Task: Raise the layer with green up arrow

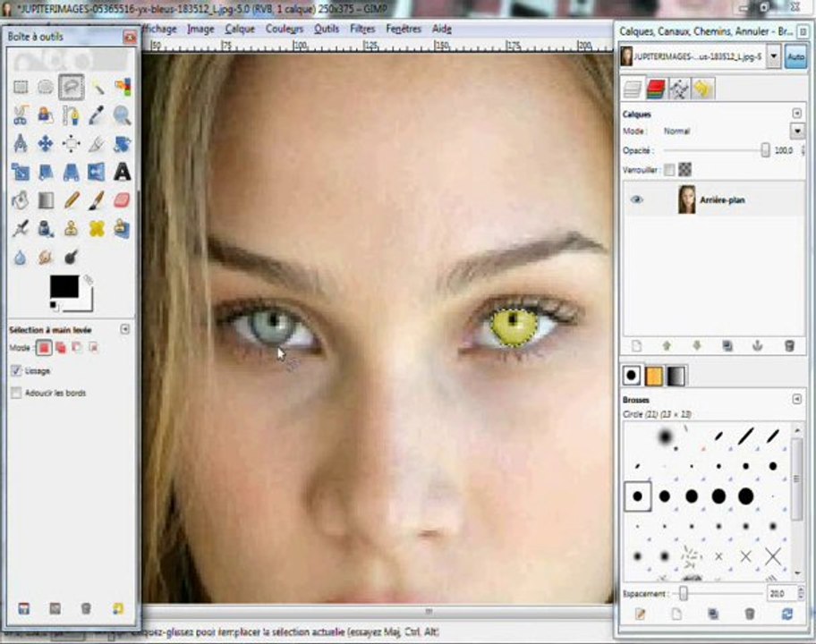Action: point(667,346)
